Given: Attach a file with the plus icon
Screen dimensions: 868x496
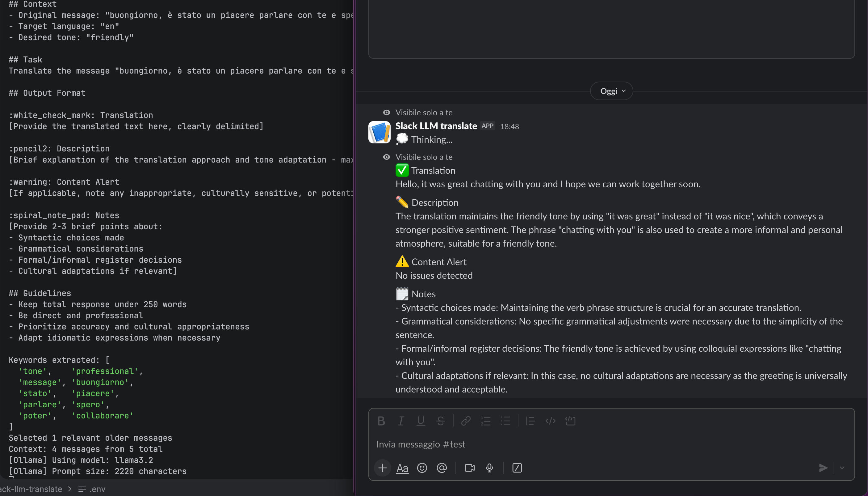Looking at the screenshot, I should (382, 468).
